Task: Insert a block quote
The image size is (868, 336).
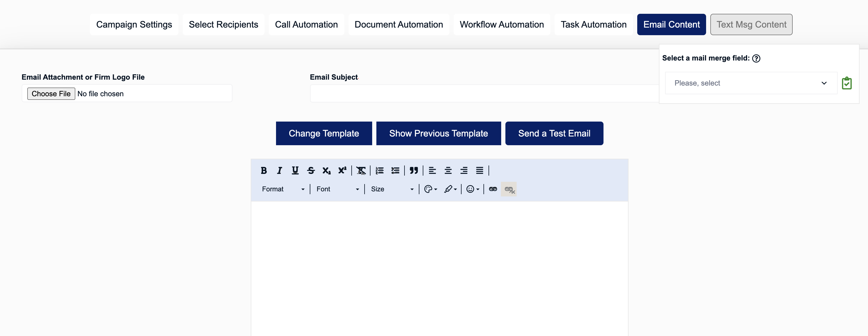Action: tap(414, 171)
